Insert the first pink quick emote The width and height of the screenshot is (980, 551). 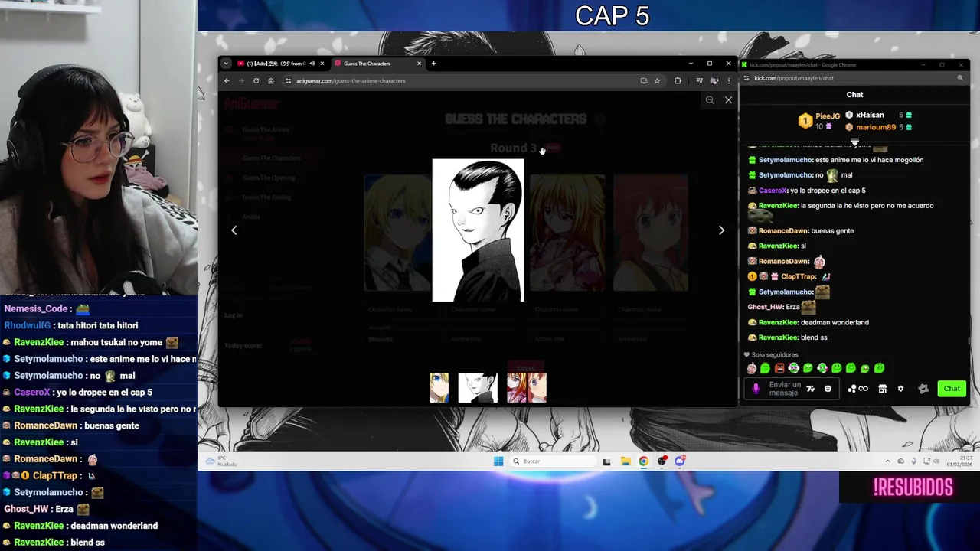752,368
